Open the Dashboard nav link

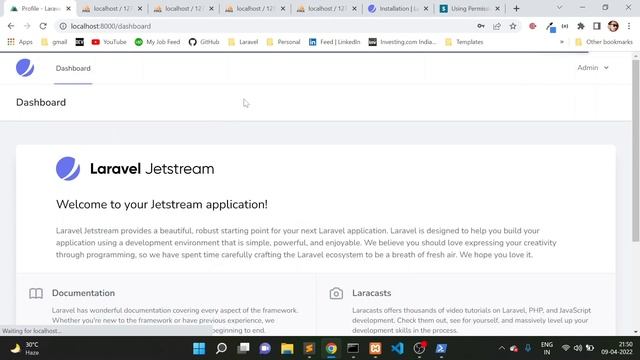coord(73,68)
